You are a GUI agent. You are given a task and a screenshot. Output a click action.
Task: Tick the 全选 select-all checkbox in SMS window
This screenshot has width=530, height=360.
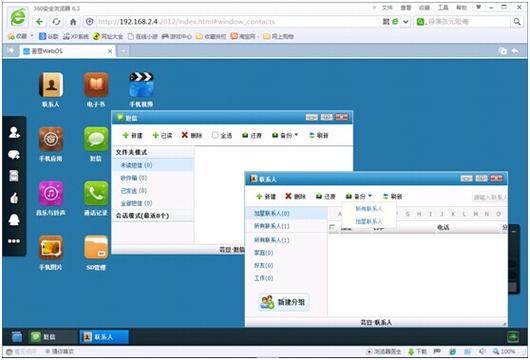click(215, 135)
